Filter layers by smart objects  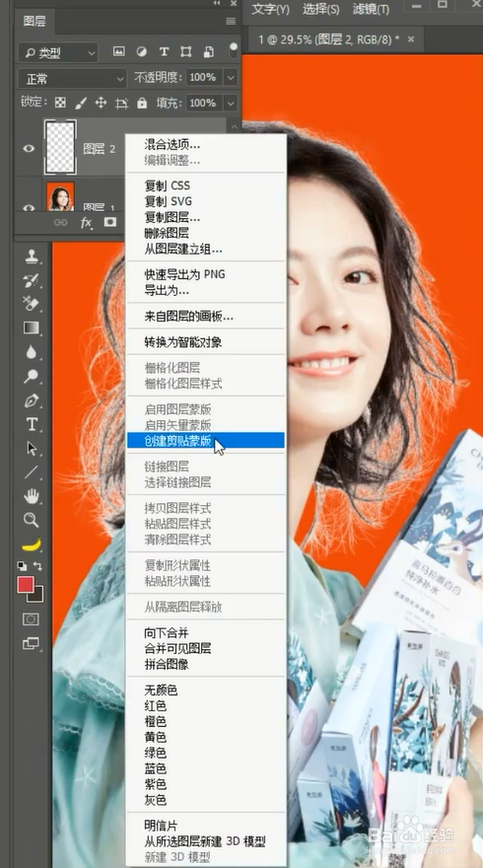pyautogui.click(x=209, y=51)
